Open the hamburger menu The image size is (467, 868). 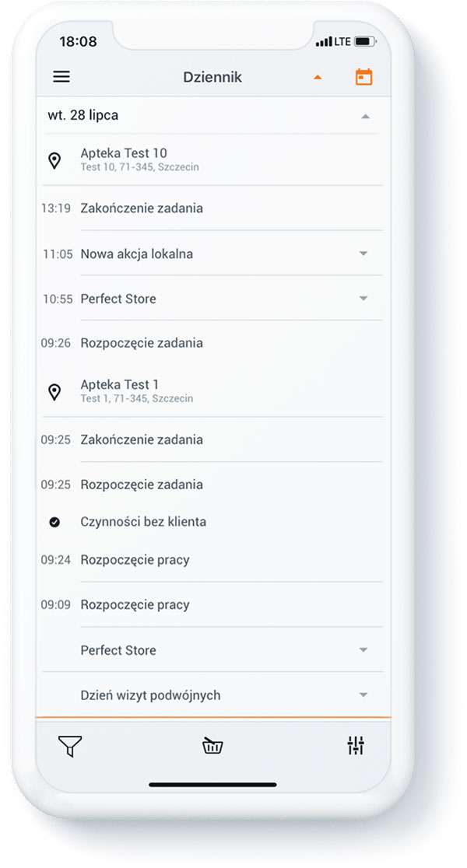(x=61, y=76)
